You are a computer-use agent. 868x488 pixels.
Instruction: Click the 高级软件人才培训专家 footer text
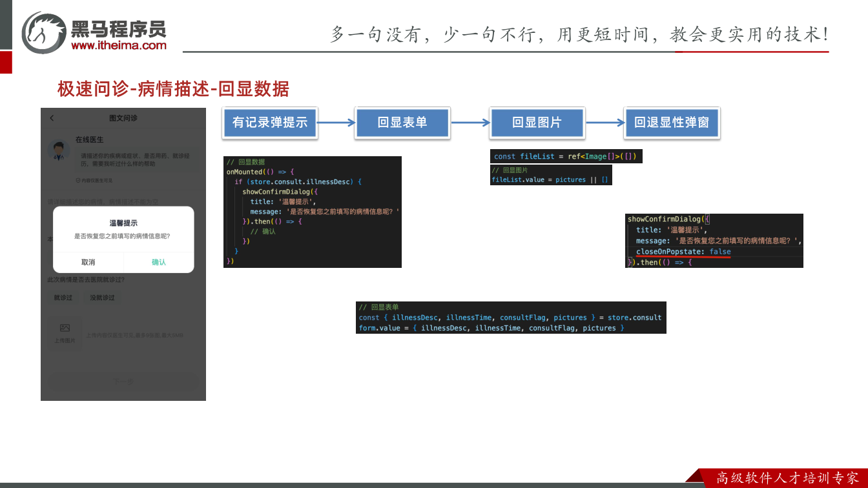pos(788,478)
